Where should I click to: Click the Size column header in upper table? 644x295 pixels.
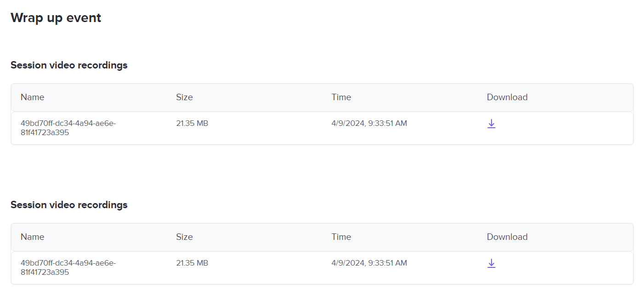184,97
